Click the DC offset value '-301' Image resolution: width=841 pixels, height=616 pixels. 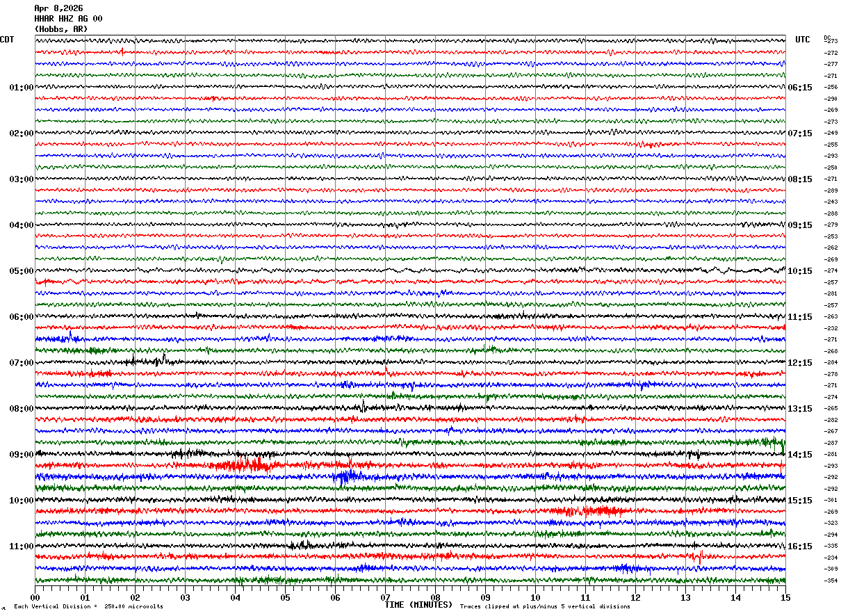(x=831, y=501)
